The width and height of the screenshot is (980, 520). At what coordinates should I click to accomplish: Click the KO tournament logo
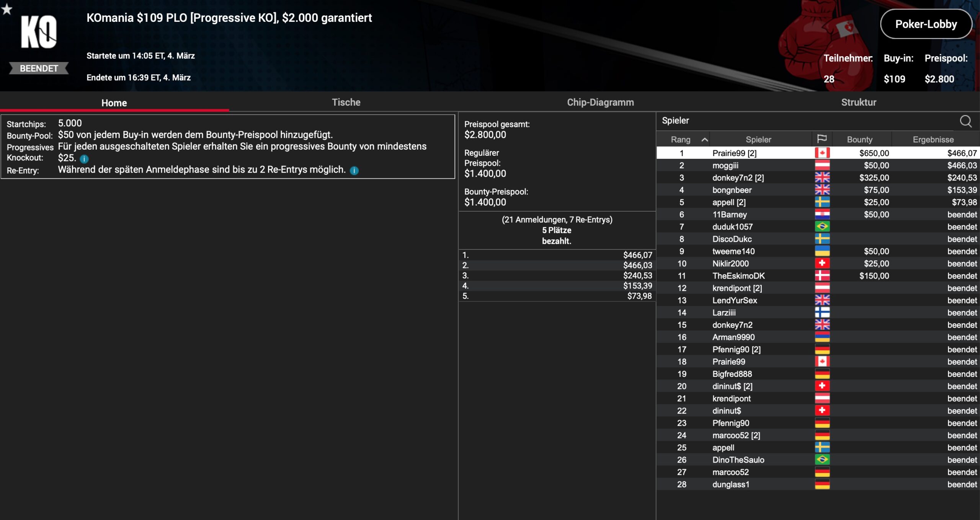(39, 32)
